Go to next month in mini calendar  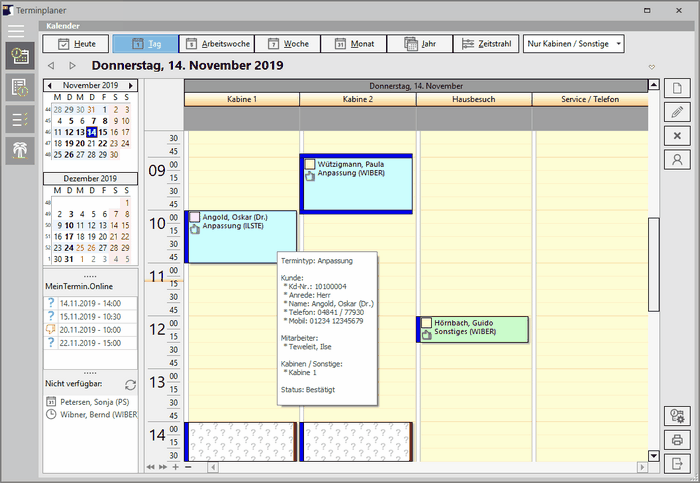129,87
